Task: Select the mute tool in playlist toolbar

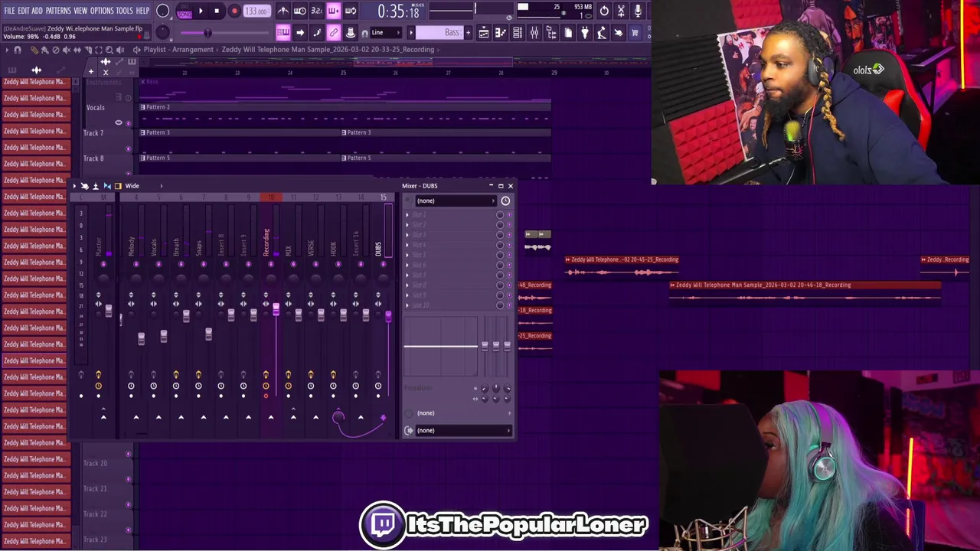Action: coord(67,50)
